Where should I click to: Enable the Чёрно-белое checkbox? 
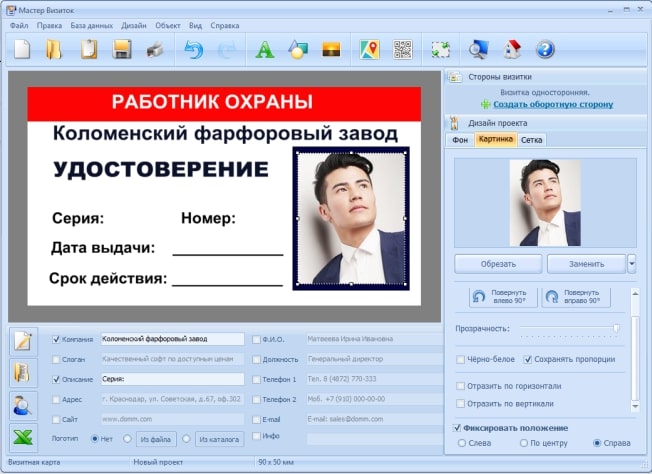[x=461, y=359]
